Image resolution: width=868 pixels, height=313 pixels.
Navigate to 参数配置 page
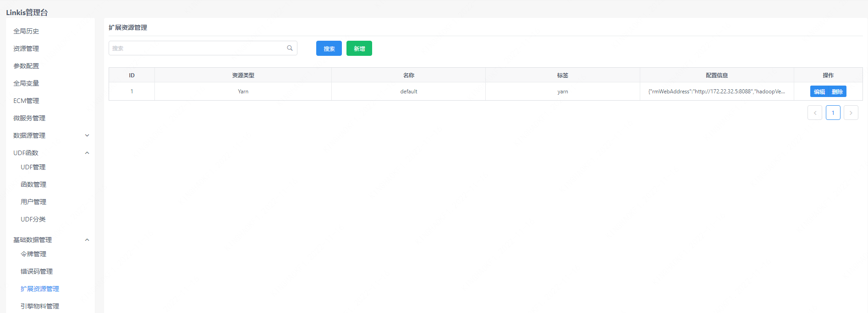pos(26,66)
